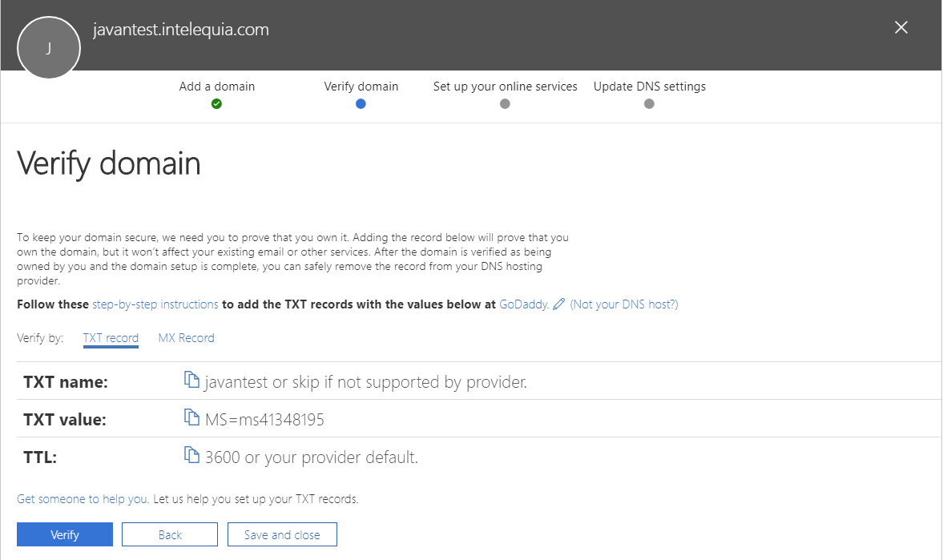Copy the TXT value MS=ms41348195
The image size is (943, 560).
(192, 417)
